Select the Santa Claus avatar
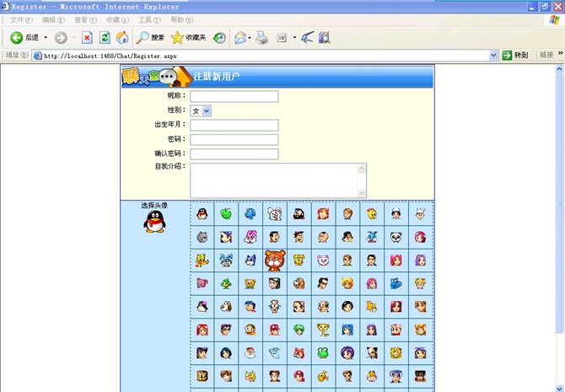565x392 pixels. pyautogui.click(x=250, y=353)
